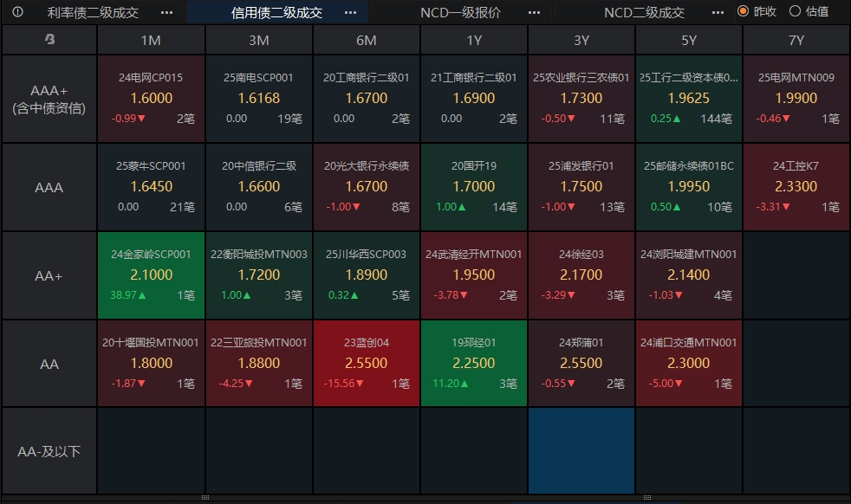Open the 24武清经开MTN001 cell
Screen dimensions: 851x504
click(474, 275)
